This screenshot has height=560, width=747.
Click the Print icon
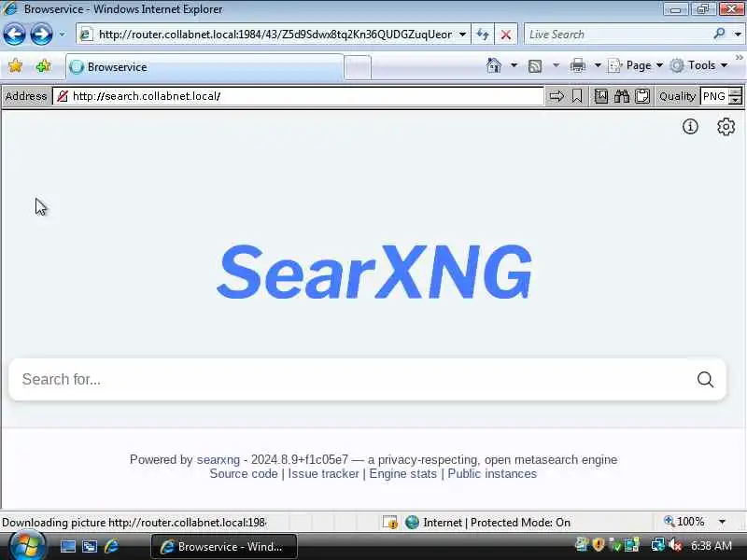[x=578, y=65]
